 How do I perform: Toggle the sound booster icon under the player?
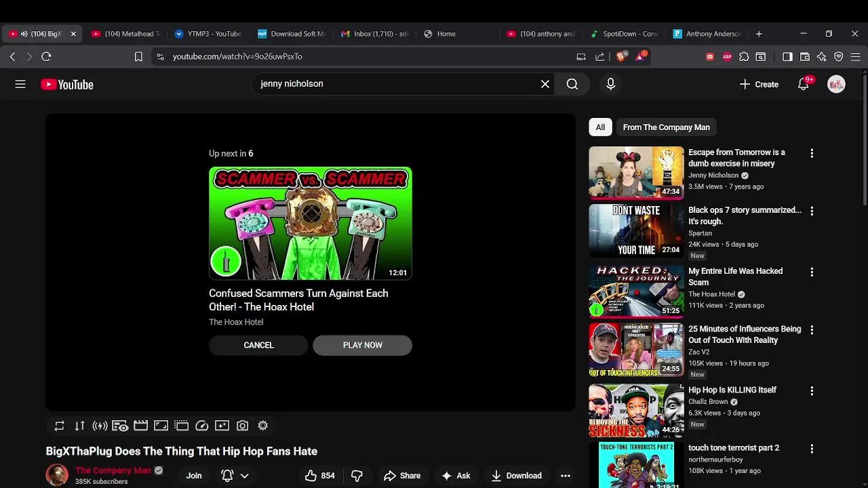click(100, 426)
